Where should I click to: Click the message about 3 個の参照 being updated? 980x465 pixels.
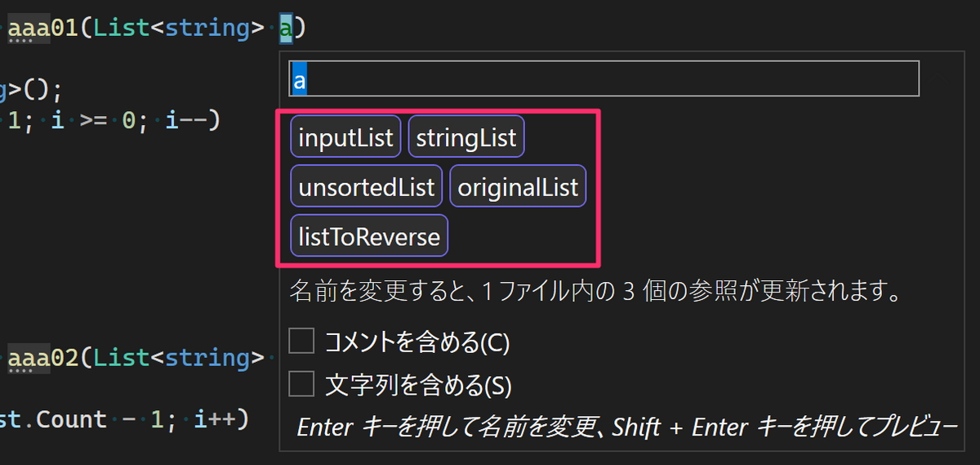tap(595, 290)
